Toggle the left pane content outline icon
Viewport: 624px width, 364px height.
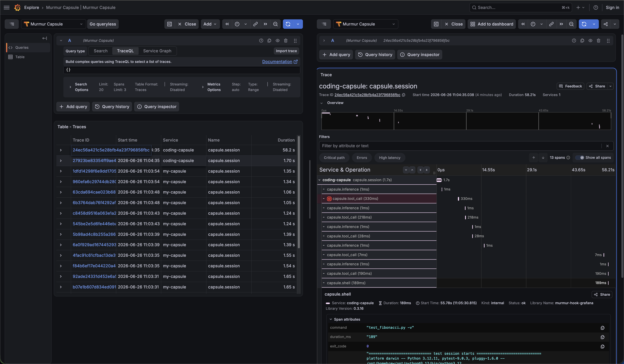click(x=12, y=24)
